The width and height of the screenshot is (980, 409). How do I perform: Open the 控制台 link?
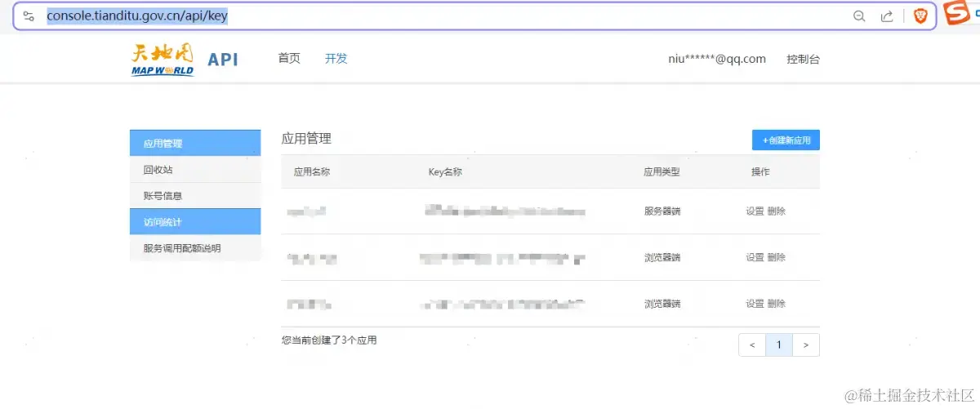(x=803, y=59)
